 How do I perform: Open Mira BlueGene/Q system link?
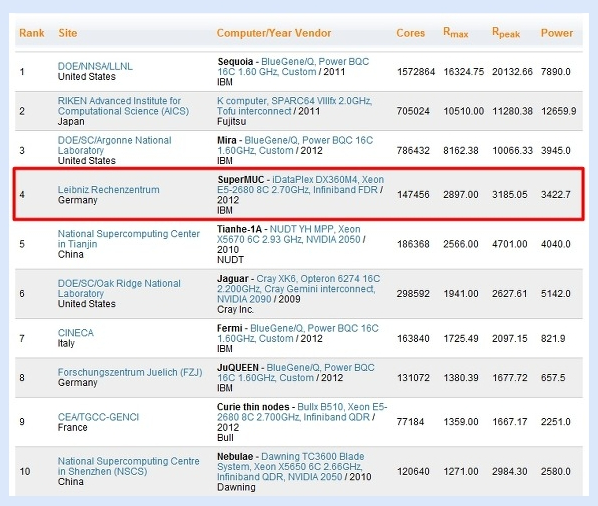coord(295,145)
